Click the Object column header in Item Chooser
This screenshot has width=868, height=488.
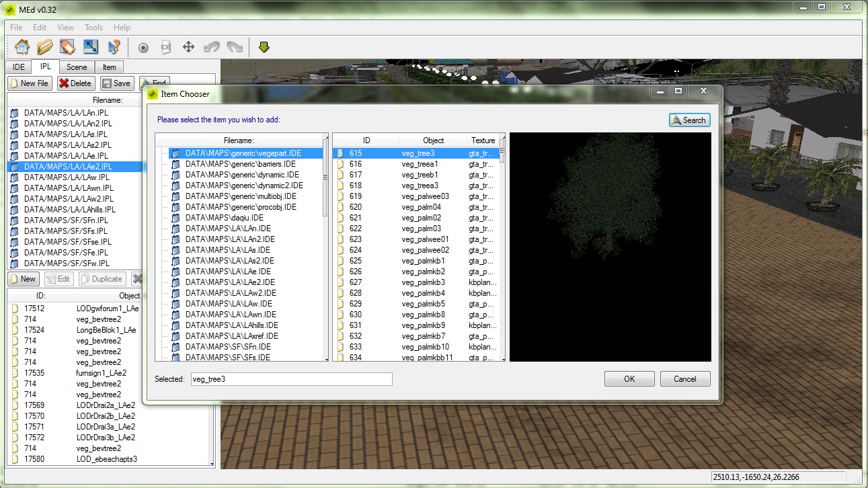click(434, 140)
